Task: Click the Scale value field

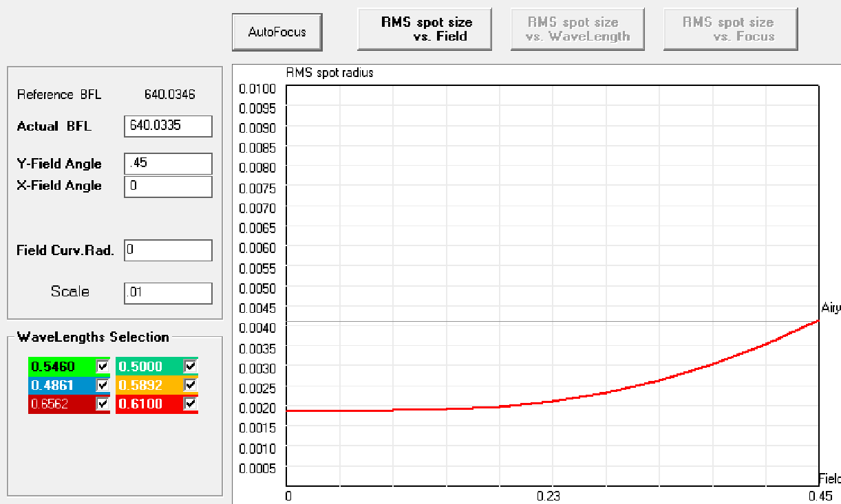Action: [168, 293]
